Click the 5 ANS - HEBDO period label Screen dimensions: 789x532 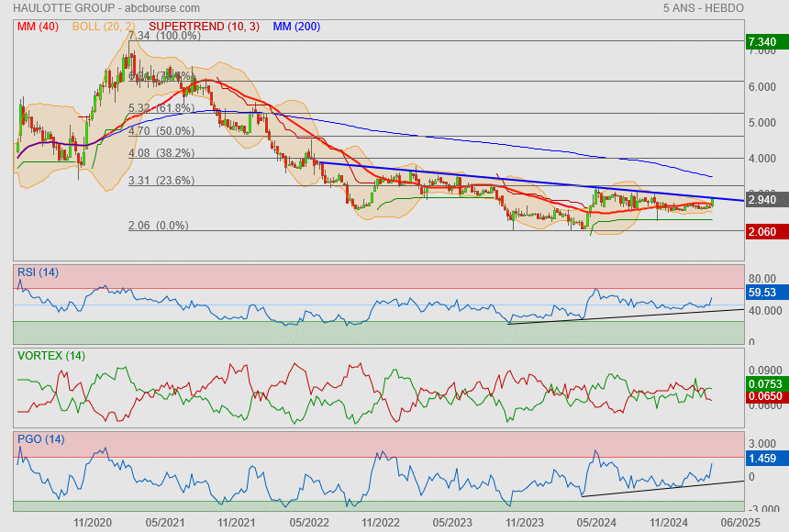pyautogui.click(x=703, y=8)
